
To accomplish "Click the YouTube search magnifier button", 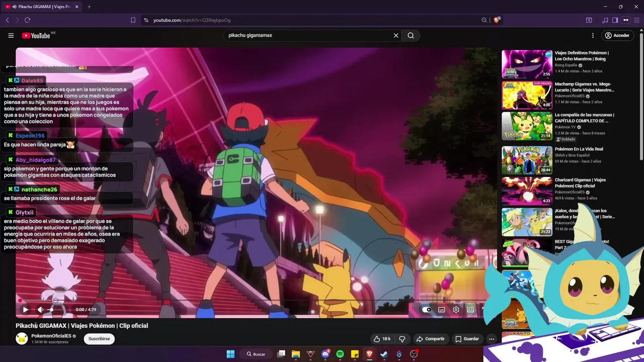I will tap(411, 36).
